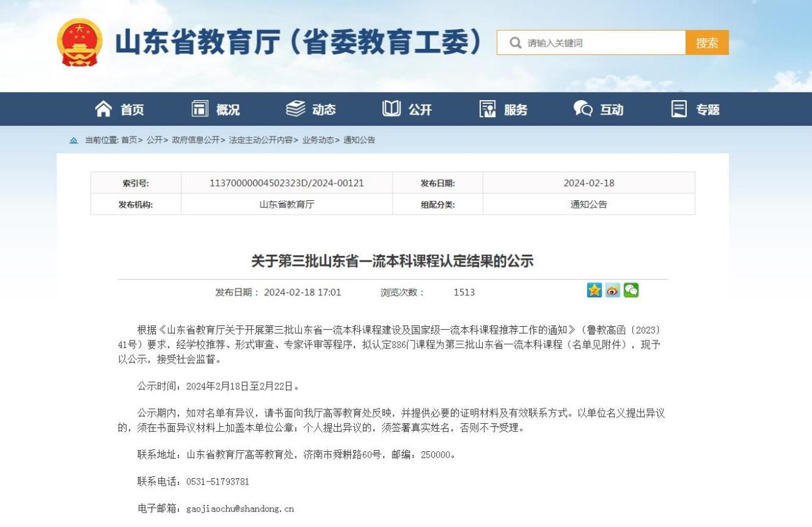Click the home icon beside 首页

(x=103, y=109)
